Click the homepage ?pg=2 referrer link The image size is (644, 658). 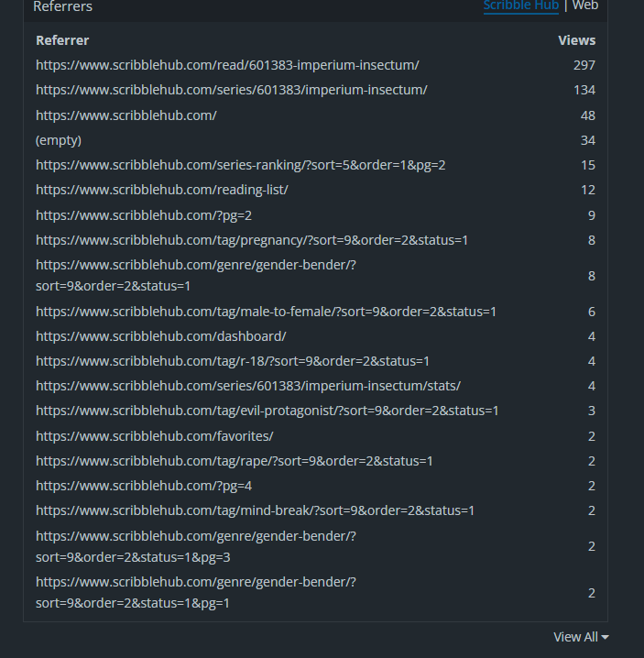point(144,215)
